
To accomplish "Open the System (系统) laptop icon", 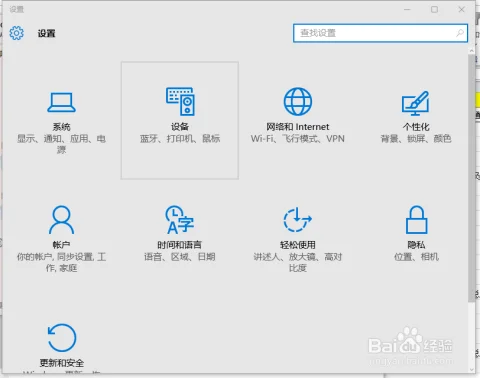I will tap(61, 102).
